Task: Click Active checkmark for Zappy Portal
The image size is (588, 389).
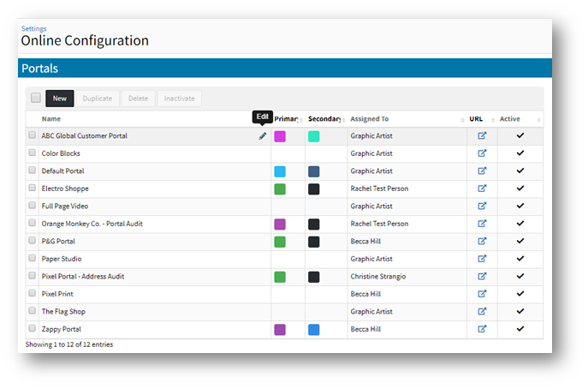Action: [520, 329]
